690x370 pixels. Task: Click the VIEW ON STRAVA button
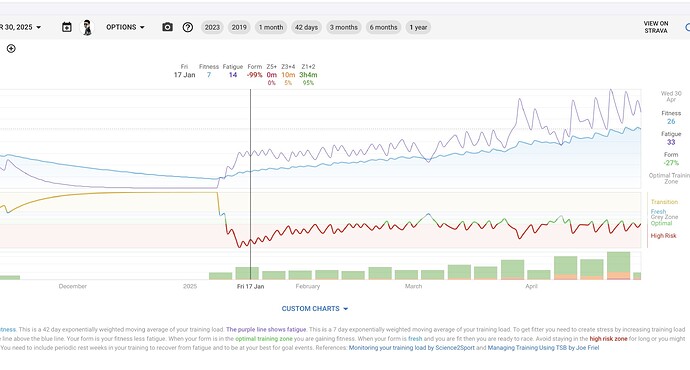point(656,27)
